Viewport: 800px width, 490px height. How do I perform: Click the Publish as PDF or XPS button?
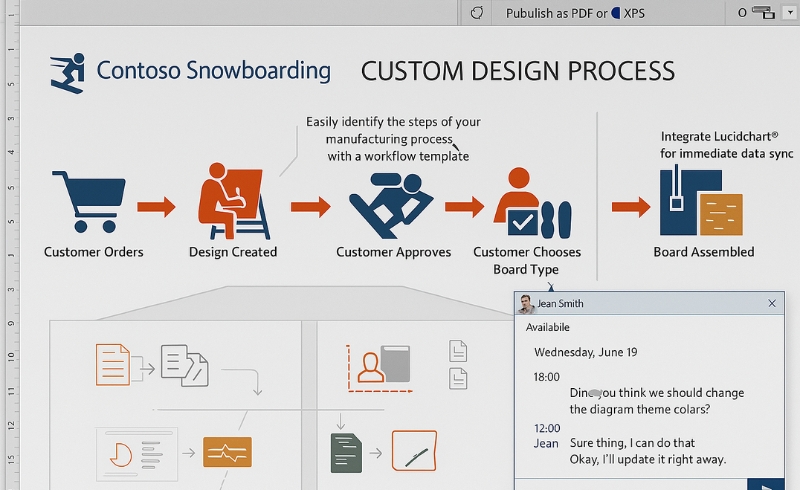pos(575,13)
